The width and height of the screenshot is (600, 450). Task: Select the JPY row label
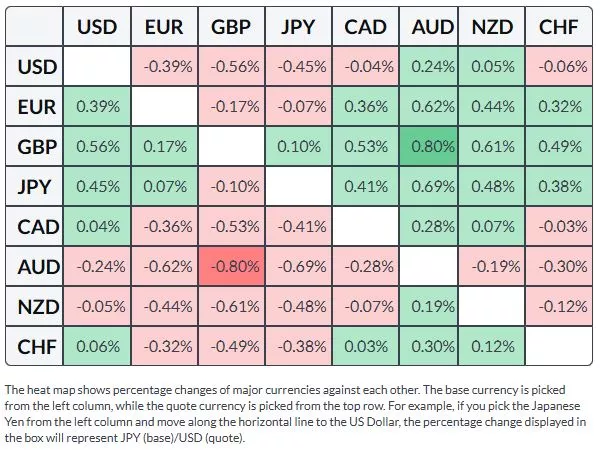coord(35,187)
